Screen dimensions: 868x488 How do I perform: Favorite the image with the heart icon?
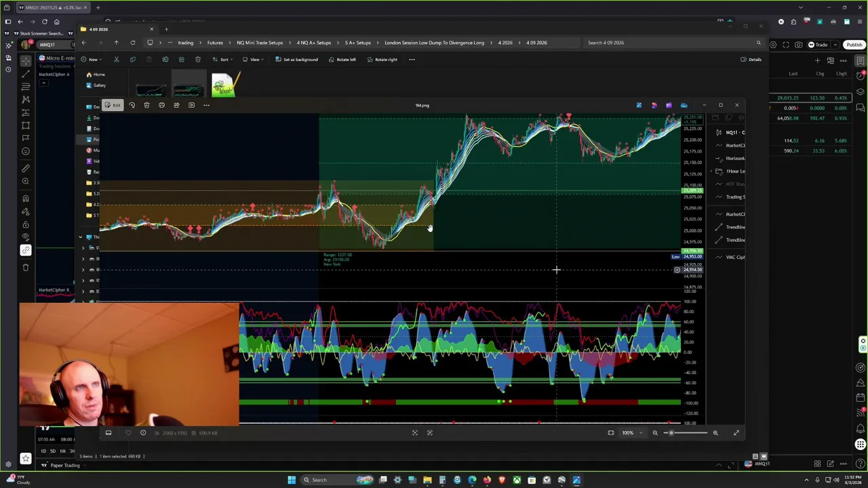pyautogui.click(x=128, y=432)
